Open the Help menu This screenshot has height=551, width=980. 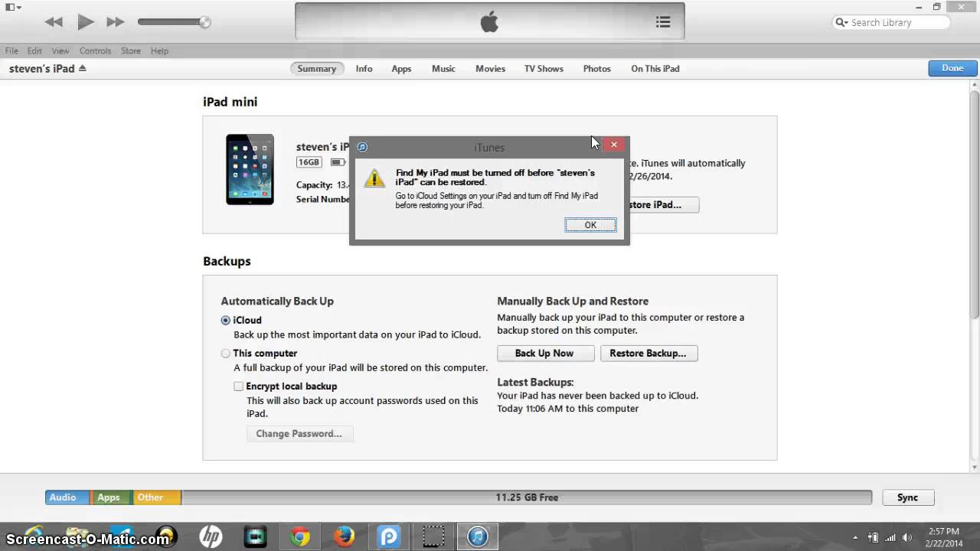pos(159,51)
